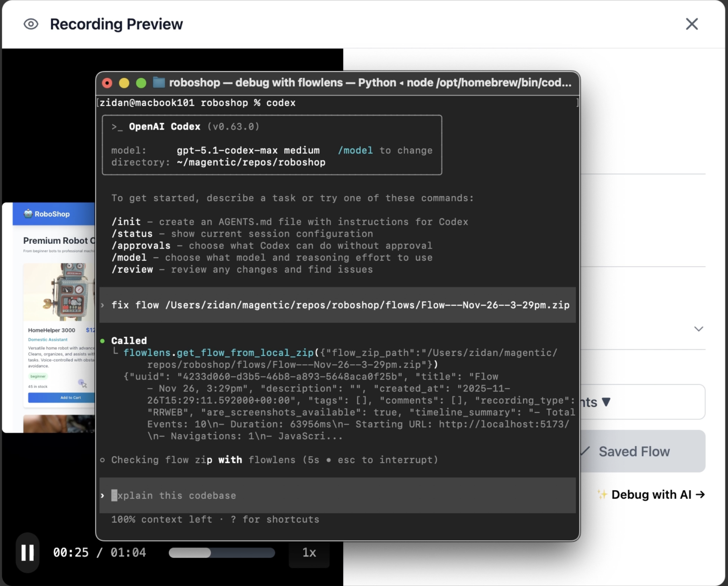Click the '45 in stock' label
The width and height of the screenshot is (728, 586).
click(x=38, y=386)
